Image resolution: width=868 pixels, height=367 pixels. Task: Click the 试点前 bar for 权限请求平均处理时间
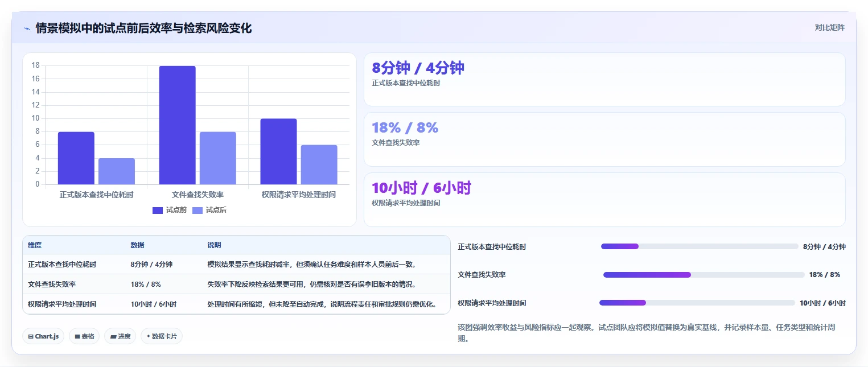click(278, 151)
